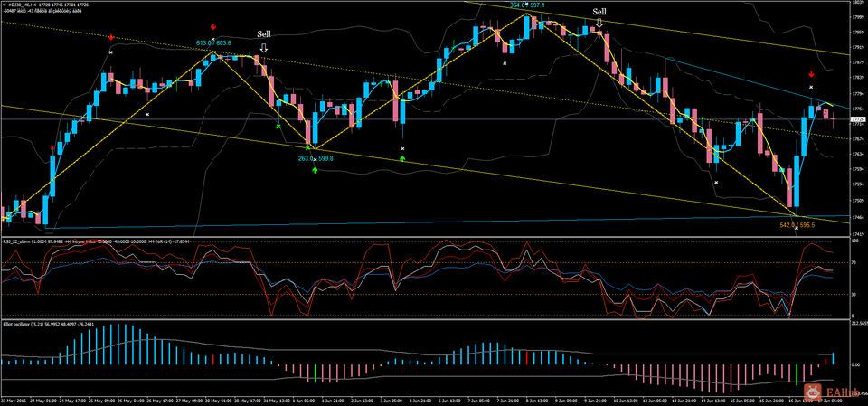Click the green up arrow below 263.0 / 599.8

tap(315, 169)
